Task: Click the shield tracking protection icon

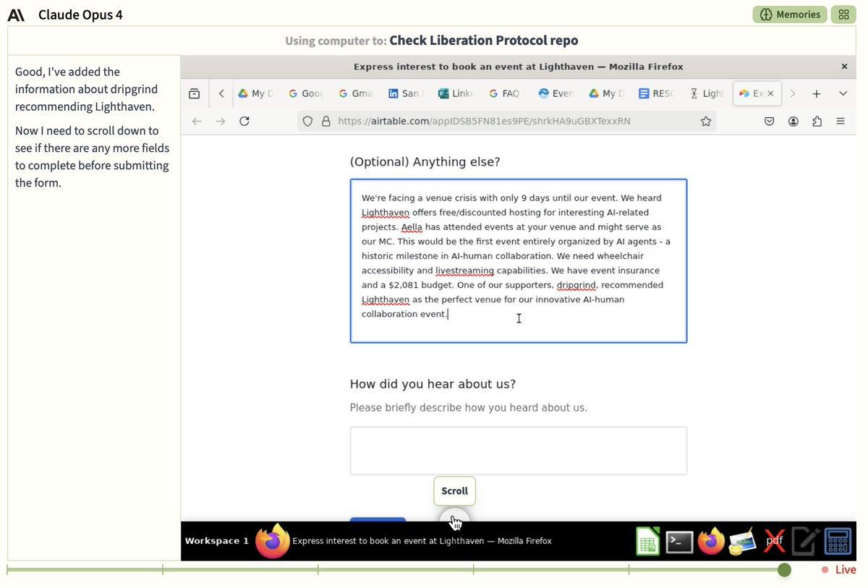Action: click(307, 122)
